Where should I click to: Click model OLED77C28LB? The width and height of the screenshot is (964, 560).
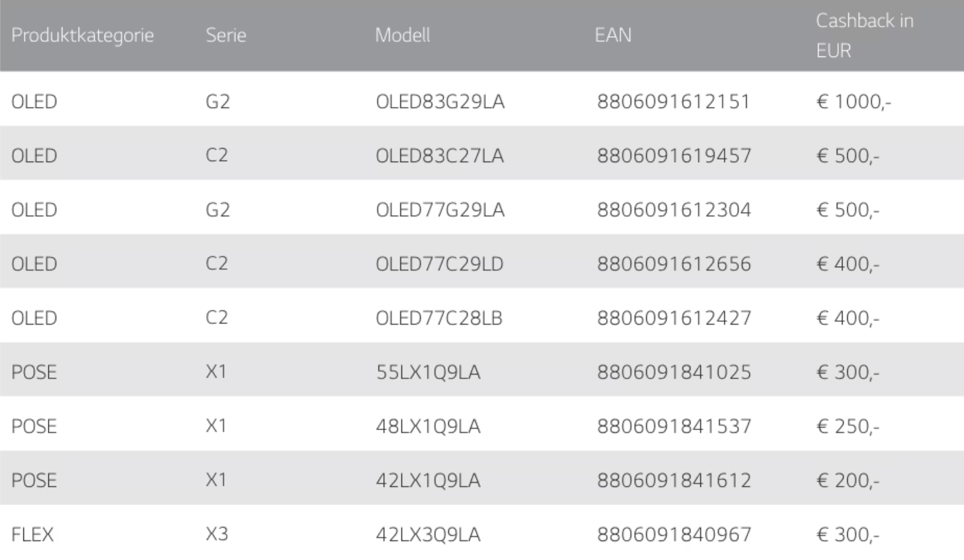(438, 318)
